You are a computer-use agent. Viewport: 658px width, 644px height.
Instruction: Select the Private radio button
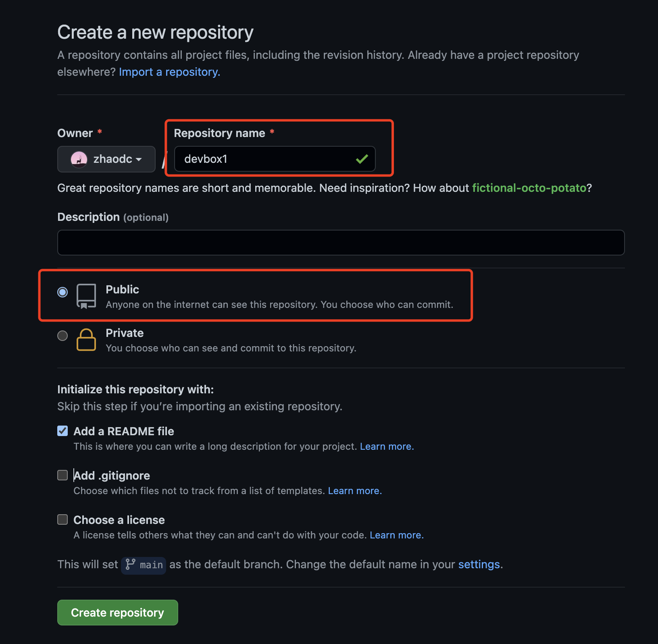coord(62,336)
